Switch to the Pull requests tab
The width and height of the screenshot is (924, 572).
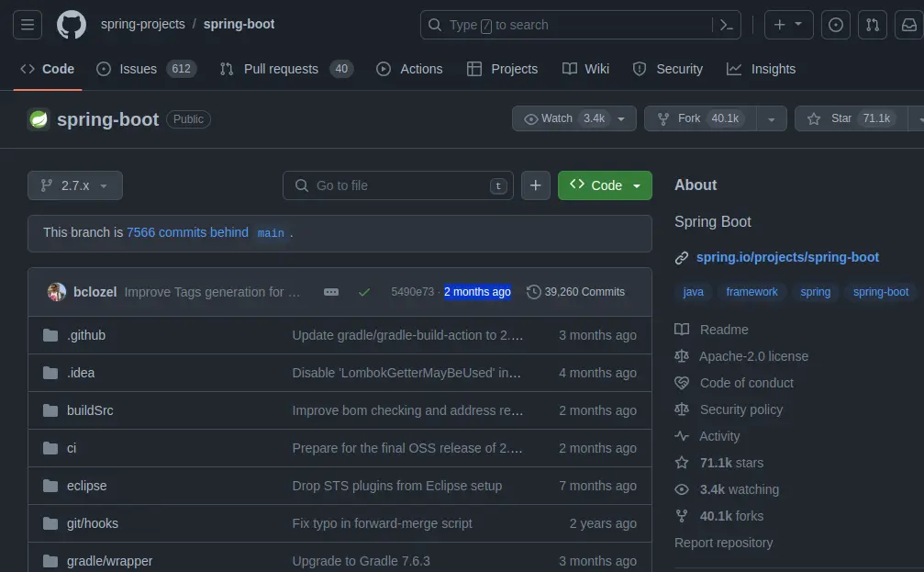(286, 69)
